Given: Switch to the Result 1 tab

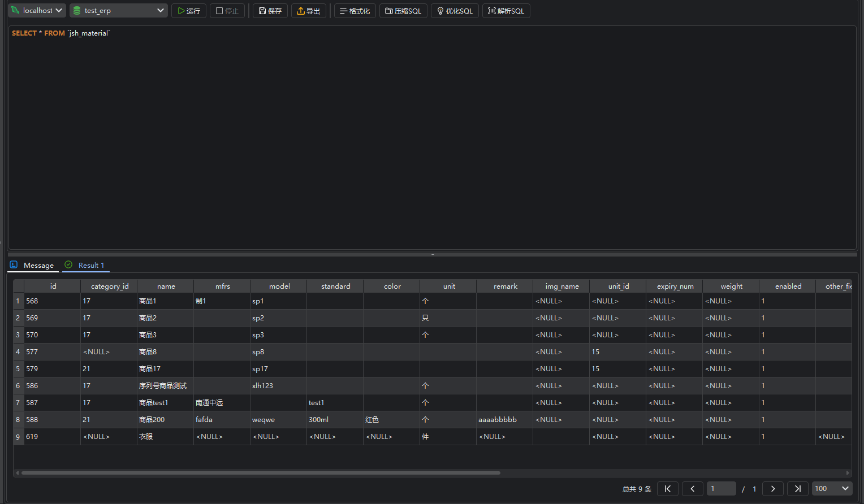Looking at the screenshot, I should (x=86, y=265).
